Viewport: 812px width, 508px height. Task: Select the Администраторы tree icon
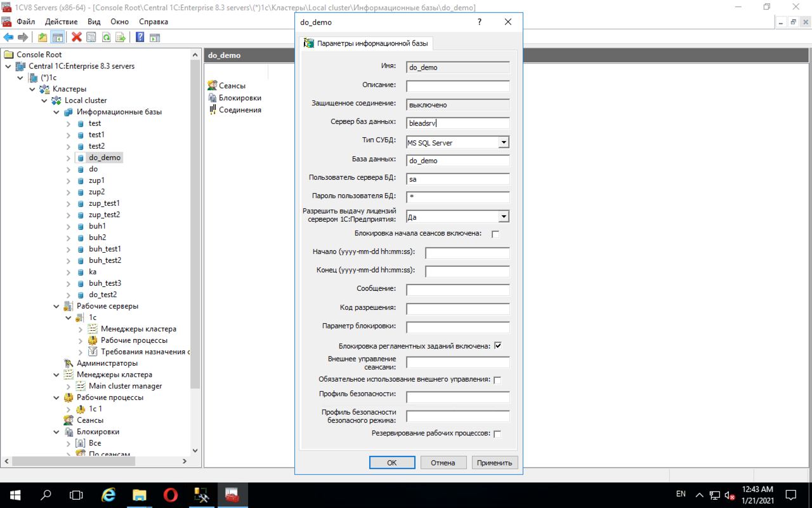(69, 363)
